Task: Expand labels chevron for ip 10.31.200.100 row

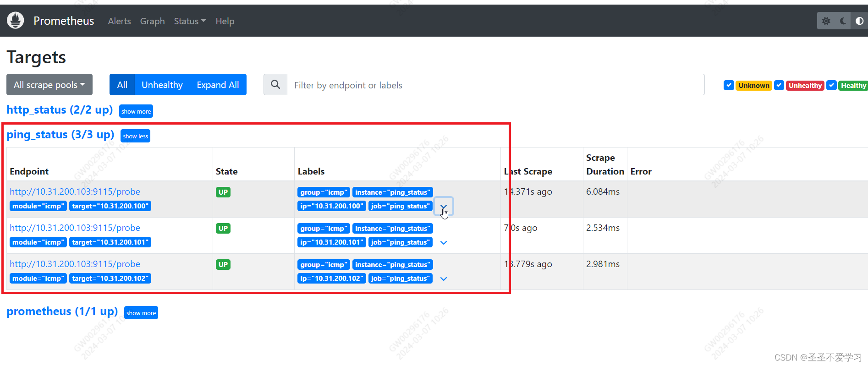Action: point(444,207)
